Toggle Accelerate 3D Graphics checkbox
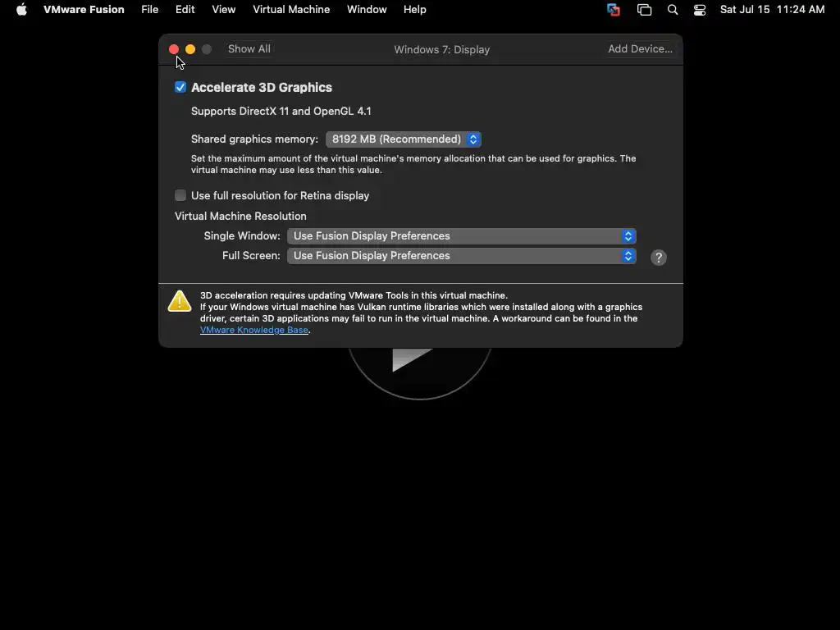The height and width of the screenshot is (630, 840). [180, 87]
